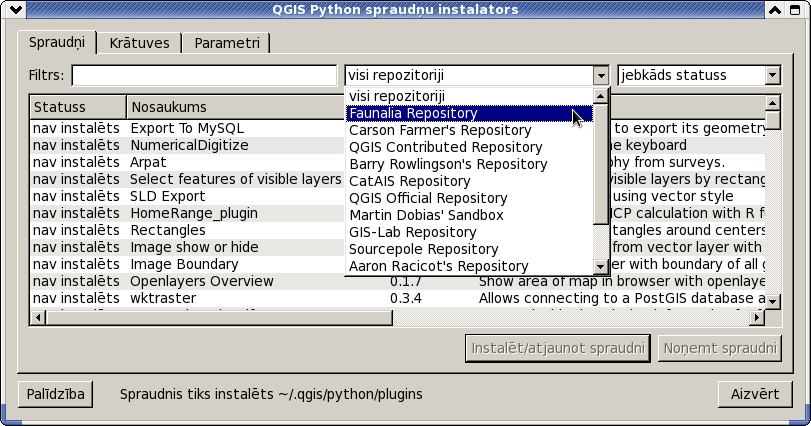Viewport: 811px width, 426px height.
Task: Click table horizontal scroll-right arrow
Action: (757, 317)
